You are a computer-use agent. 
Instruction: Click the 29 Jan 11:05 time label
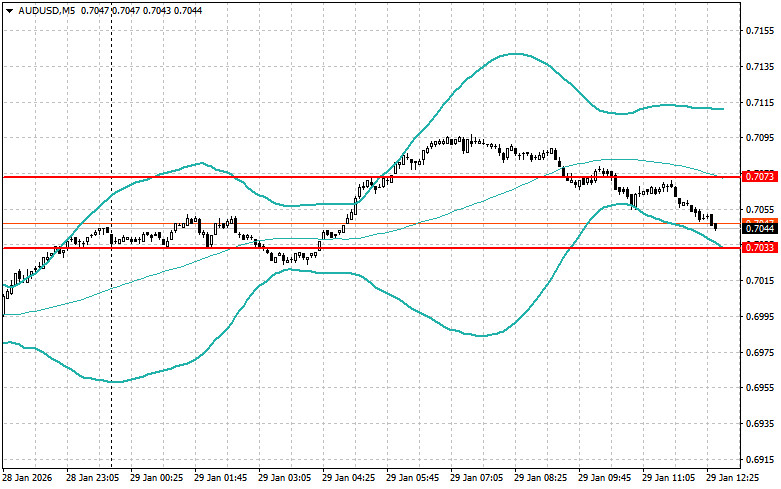[x=668, y=478]
